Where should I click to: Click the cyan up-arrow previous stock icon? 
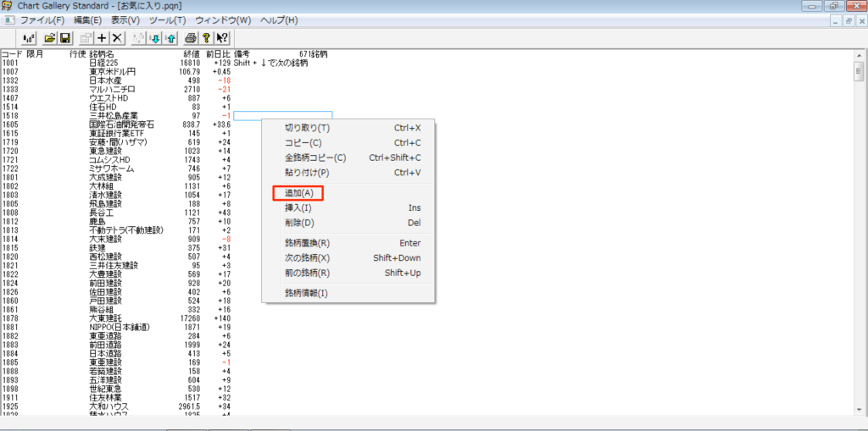click(x=170, y=38)
